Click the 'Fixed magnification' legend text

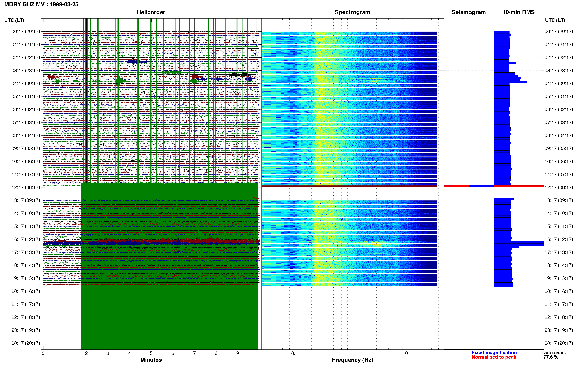[494, 352]
